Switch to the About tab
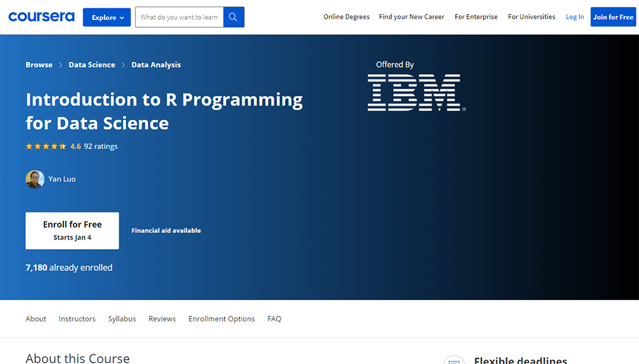 coord(36,319)
